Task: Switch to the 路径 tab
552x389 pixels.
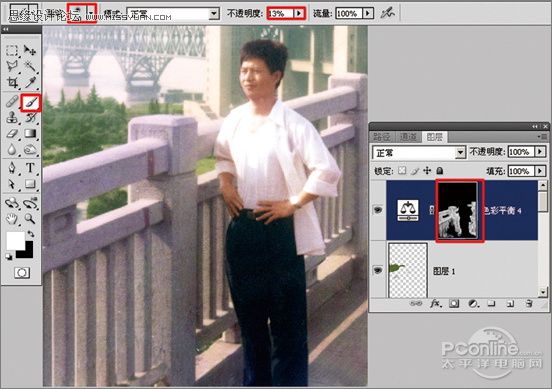Action: [382, 137]
